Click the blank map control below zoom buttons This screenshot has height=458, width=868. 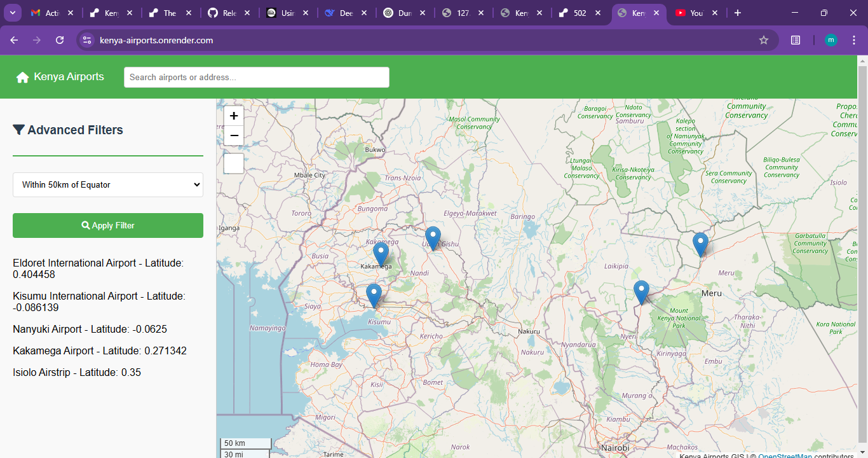point(234,163)
